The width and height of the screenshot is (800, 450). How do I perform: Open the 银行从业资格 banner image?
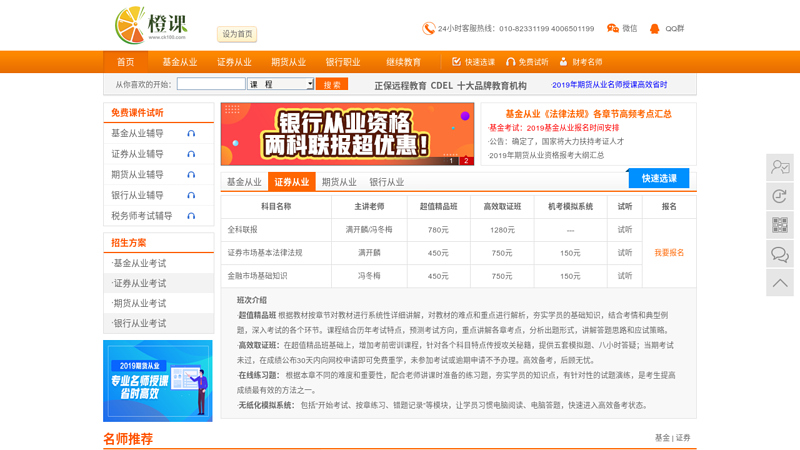point(347,134)
